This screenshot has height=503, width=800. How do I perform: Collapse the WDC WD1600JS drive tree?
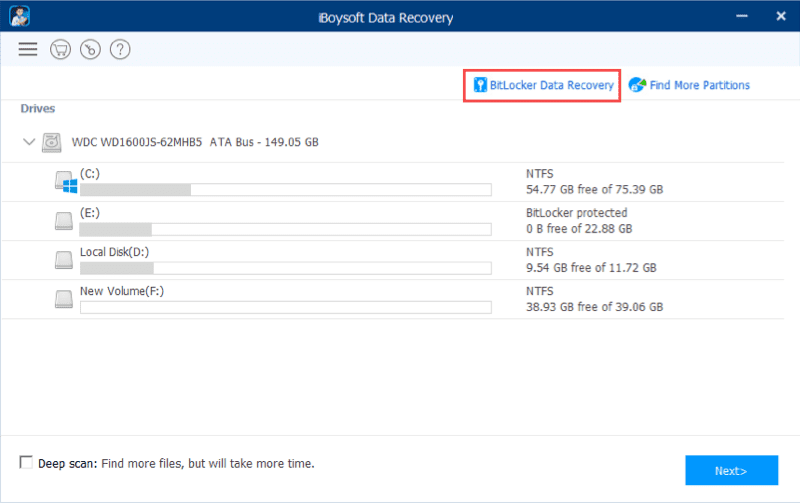(28, 143)
